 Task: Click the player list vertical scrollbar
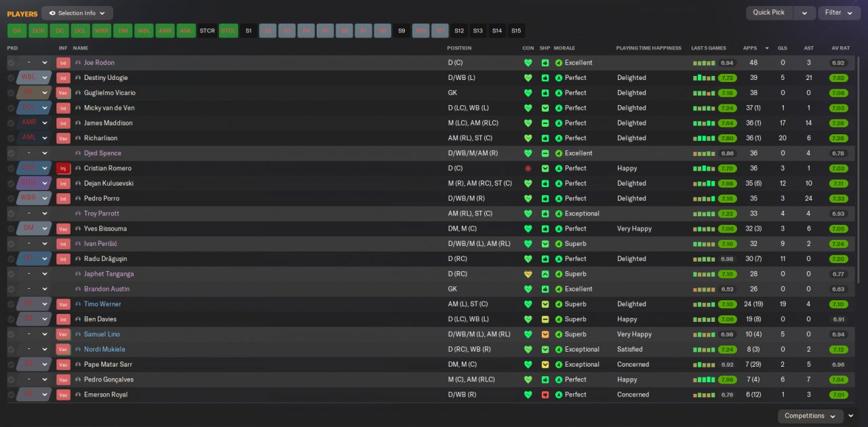(x=860, y=169)
